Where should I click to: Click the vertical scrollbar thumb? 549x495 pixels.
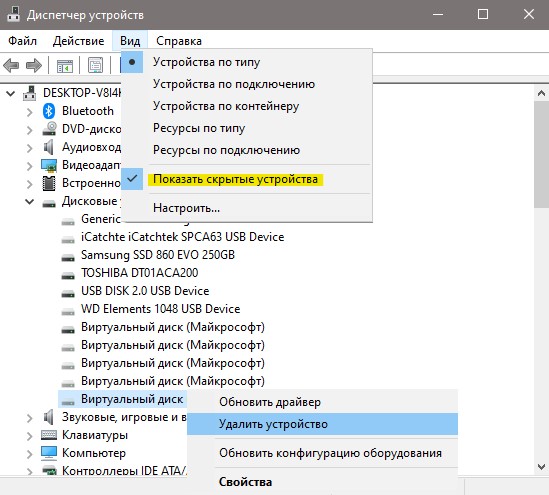coord(541,155)
